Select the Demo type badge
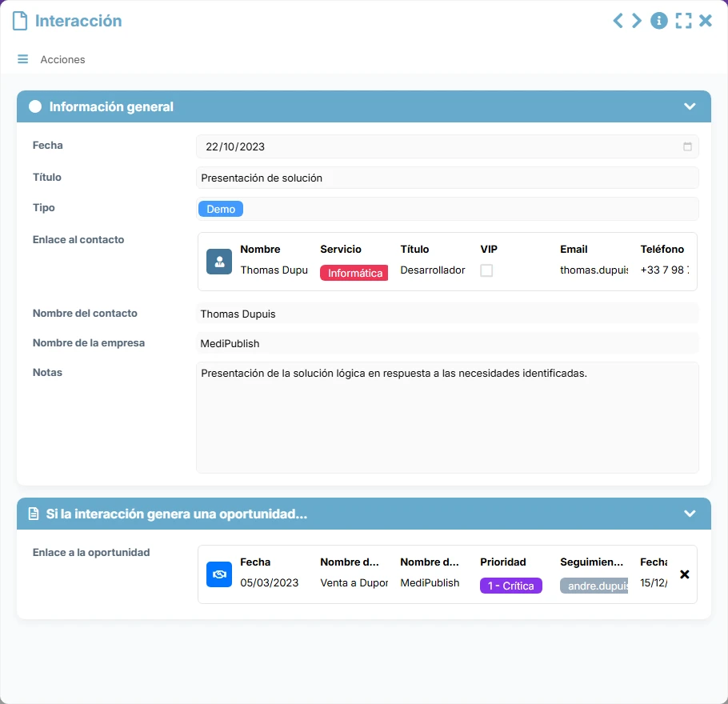Screen dimensions: 728x704 coord(221,209)
